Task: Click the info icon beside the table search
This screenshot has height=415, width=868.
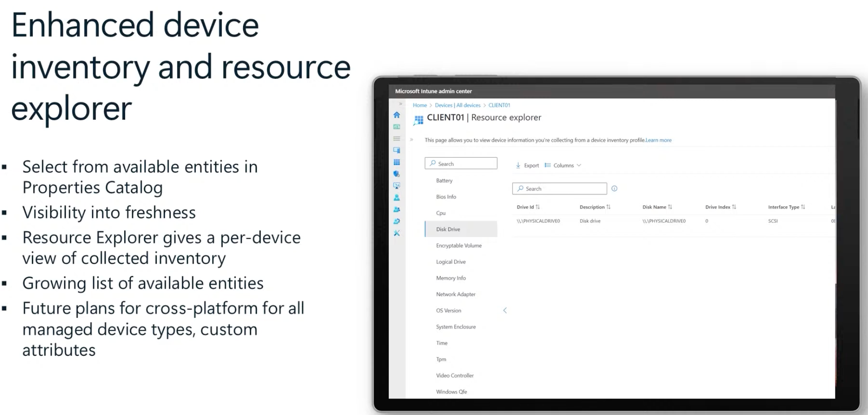Action: pyautogui.click(x=614, y=189)
